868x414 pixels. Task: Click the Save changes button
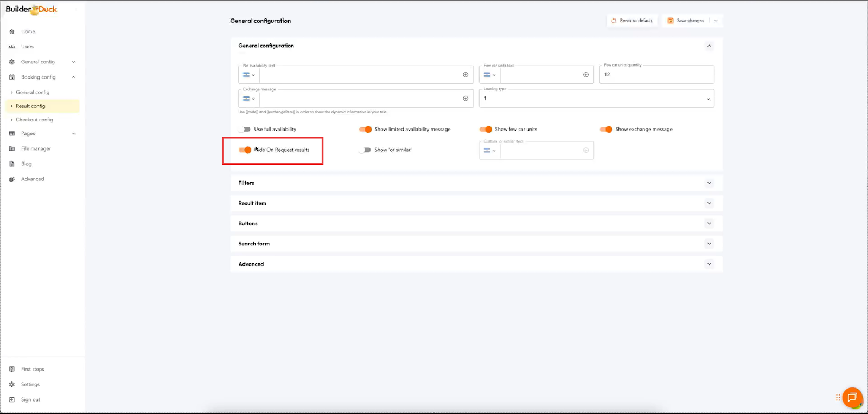686,21
